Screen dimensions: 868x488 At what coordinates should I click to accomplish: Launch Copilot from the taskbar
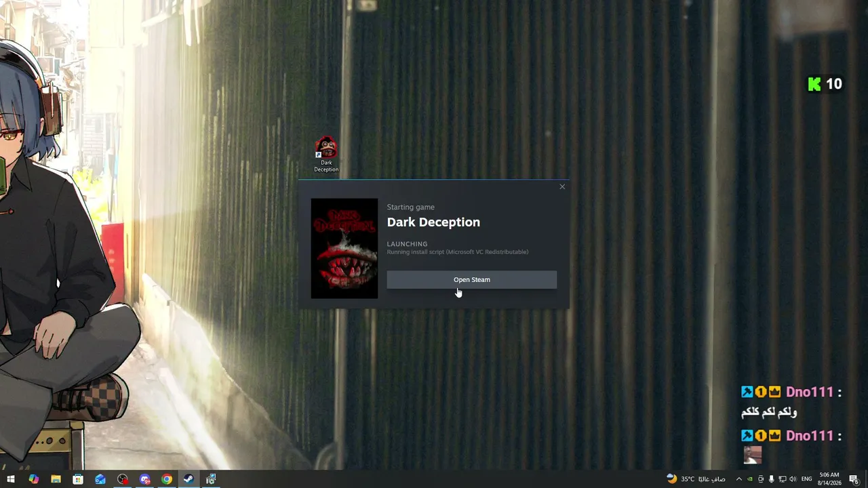pyautogui.click(x=33, y=479)
